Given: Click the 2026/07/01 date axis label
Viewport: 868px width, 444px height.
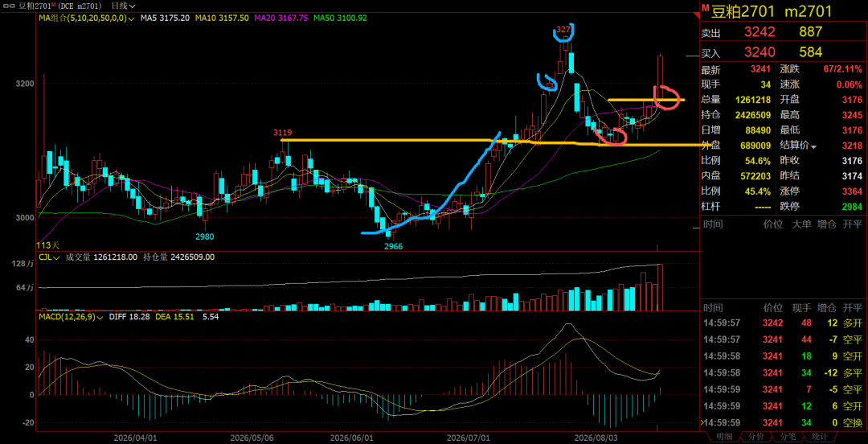Looking at the screenshot, I should click(x=469, y=438).
